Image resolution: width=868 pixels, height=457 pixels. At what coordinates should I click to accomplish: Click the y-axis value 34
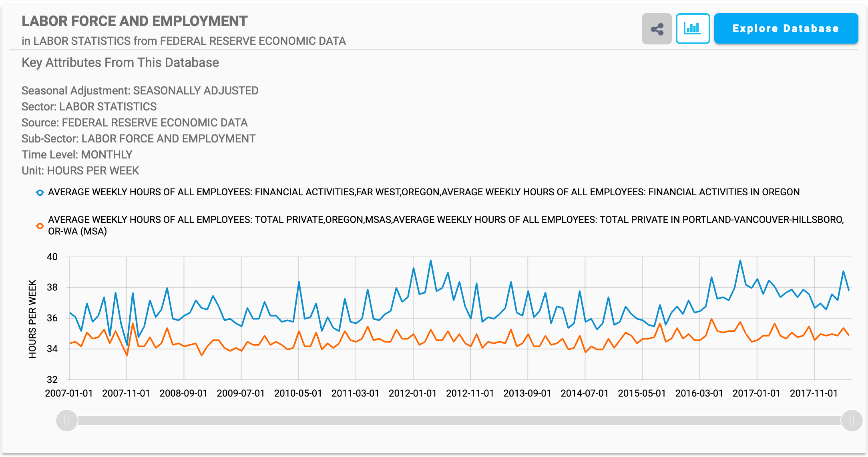point(52,349)
